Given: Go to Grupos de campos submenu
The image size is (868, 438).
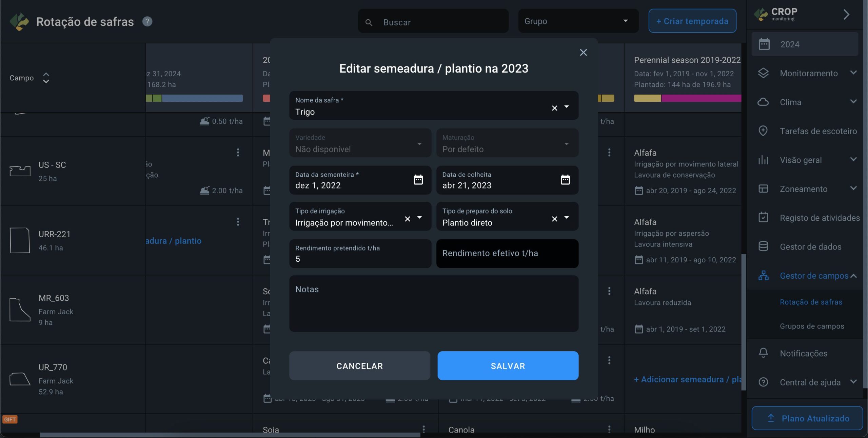Looking at the screenshot, I should pos(812,326).
